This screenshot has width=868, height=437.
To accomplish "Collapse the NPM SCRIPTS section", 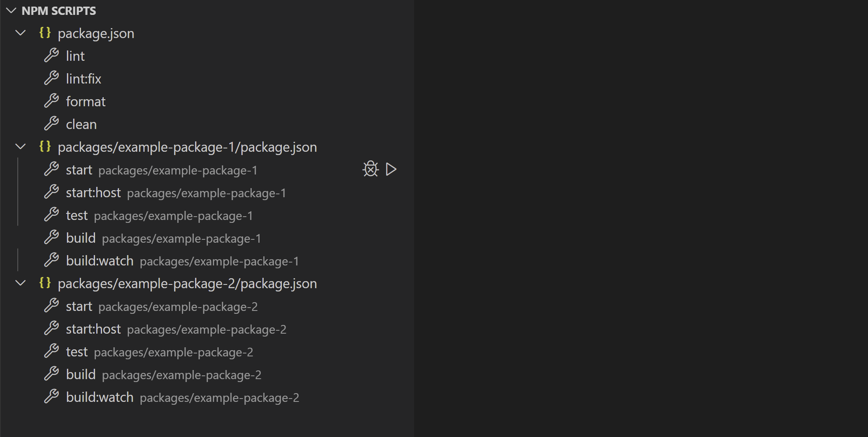I will point(11,10).
